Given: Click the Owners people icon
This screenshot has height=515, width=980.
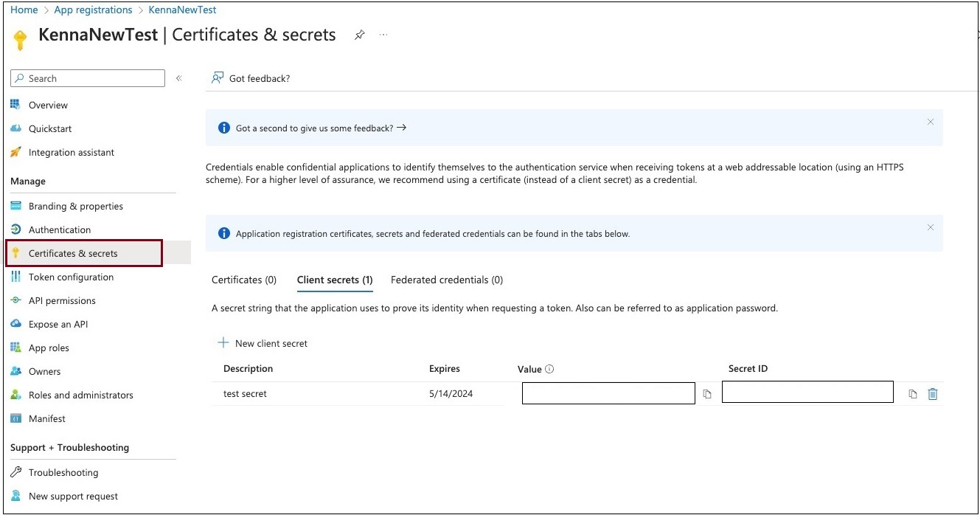Looking at the screenshot, I should [16, 371].
